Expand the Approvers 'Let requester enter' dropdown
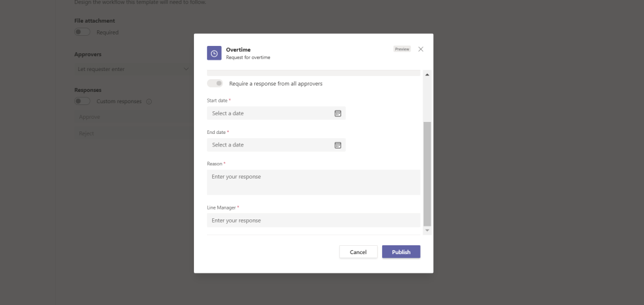644x305 pixels. pos(131,69)
